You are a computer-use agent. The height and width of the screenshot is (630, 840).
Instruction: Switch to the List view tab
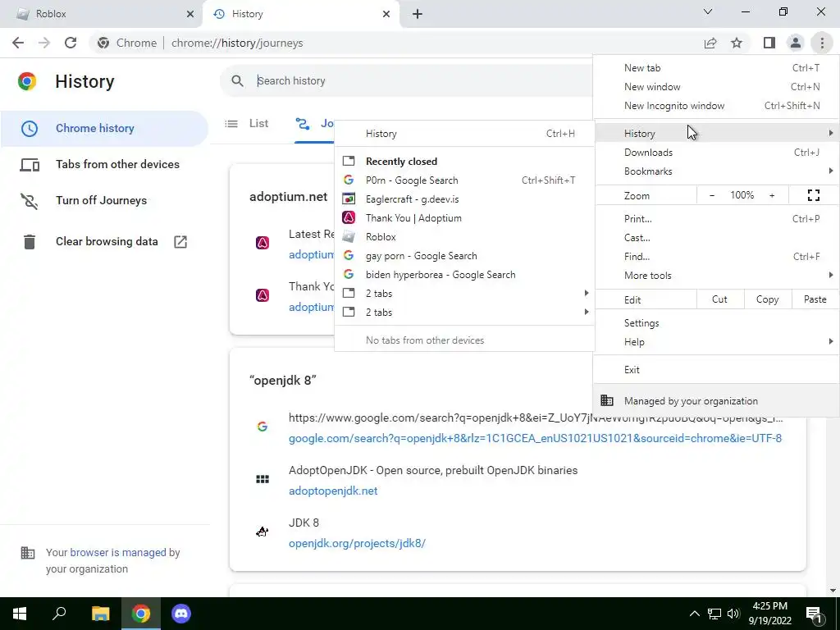[x=247, y=124]
